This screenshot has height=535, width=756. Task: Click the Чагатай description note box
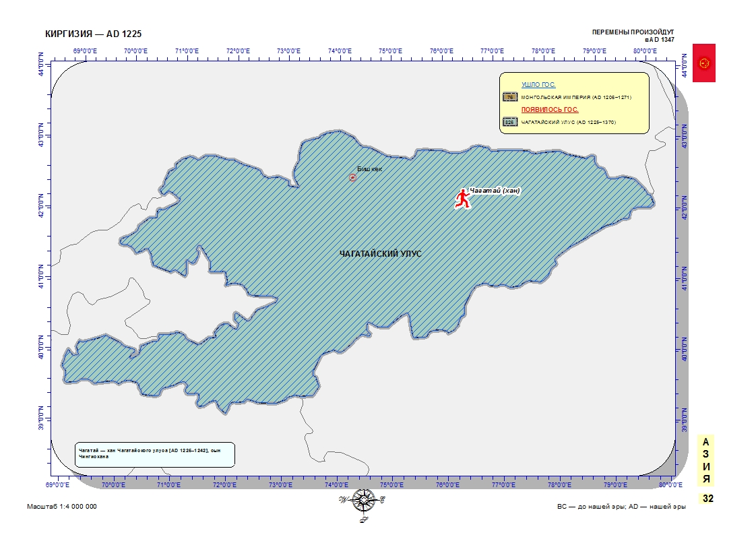(x=155, y=455)
